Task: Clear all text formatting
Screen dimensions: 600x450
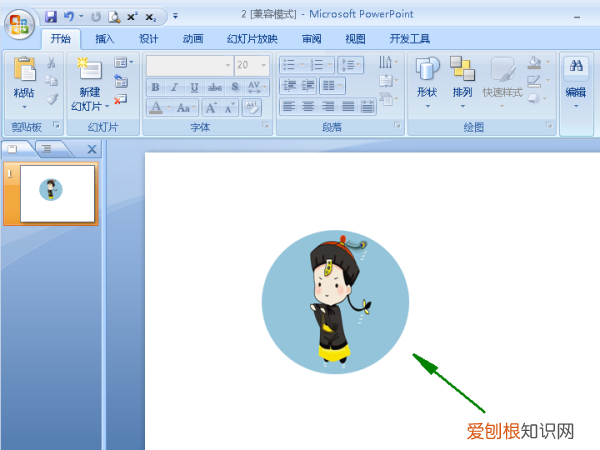Action: (x=252, y=108)
